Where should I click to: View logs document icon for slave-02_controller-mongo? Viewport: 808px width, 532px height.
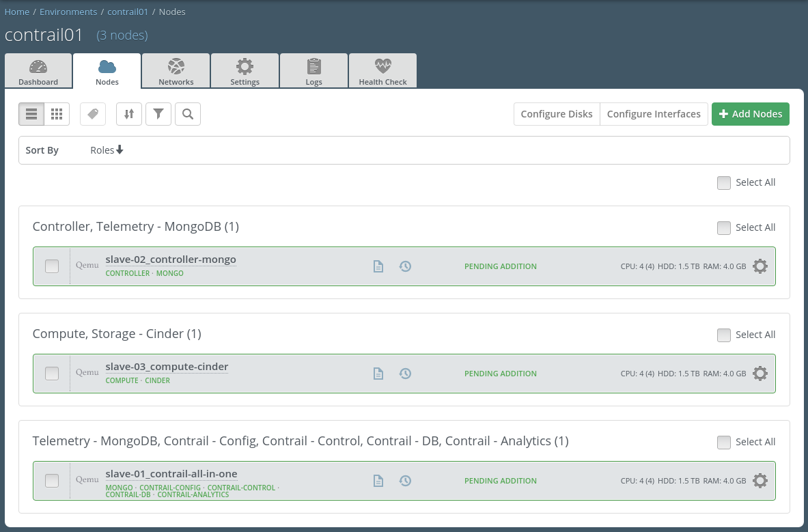coord(378,266)
